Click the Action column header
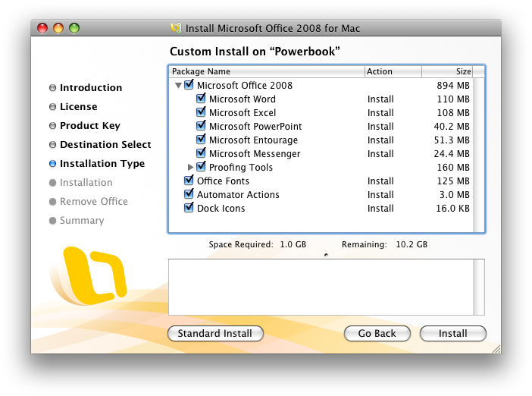This screenshot has height=396, width=532. coord(393,71)
